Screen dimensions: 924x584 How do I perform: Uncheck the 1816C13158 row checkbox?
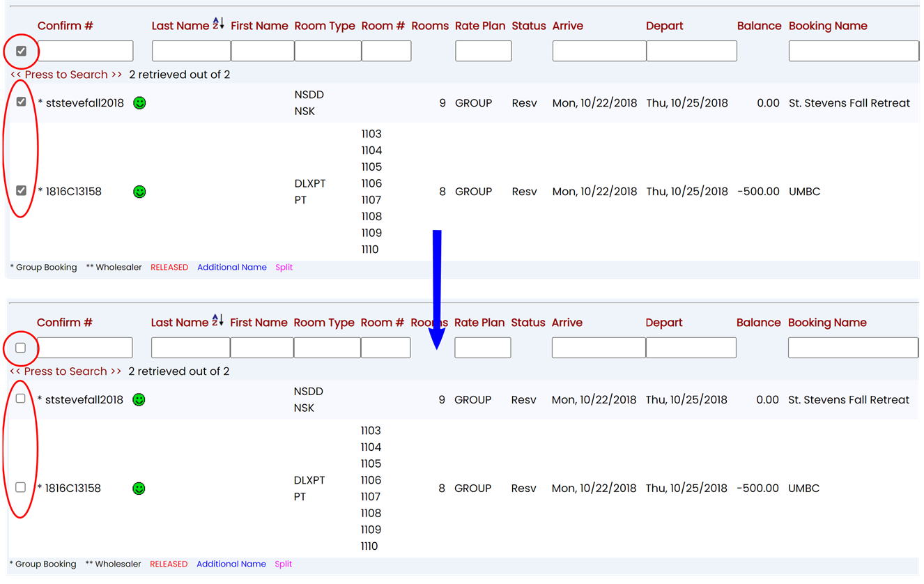[x=20, y=190]
